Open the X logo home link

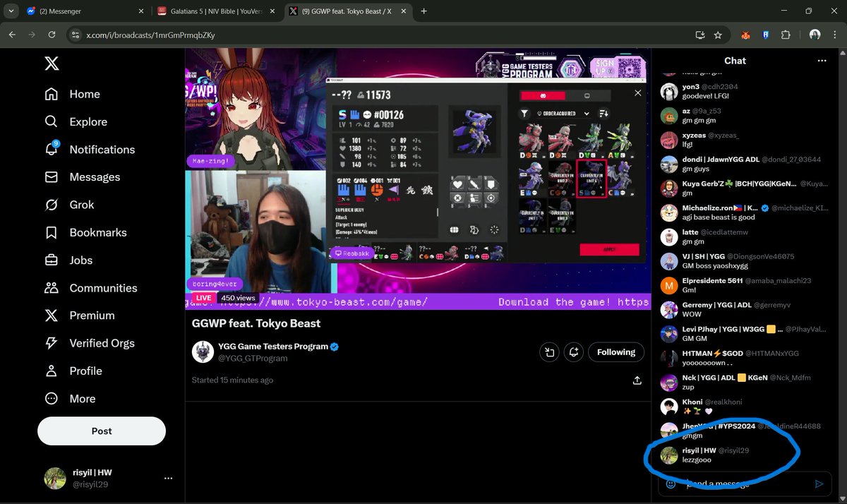(x=52, y=64)
